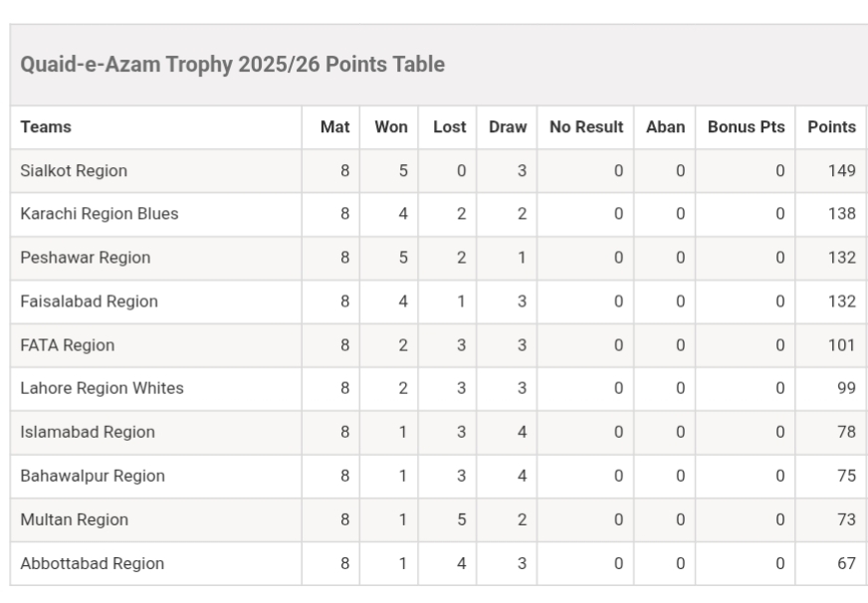The width and height of the screenshot is (868, 603).
Task: Click the Lost column header
Action: pos(450,127)
